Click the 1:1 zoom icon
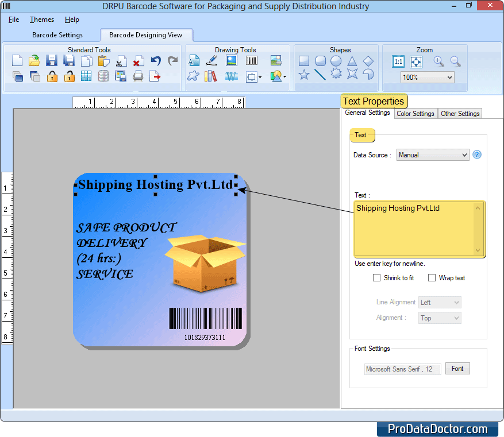Screen dimensions: 504x437 (398, 61)
